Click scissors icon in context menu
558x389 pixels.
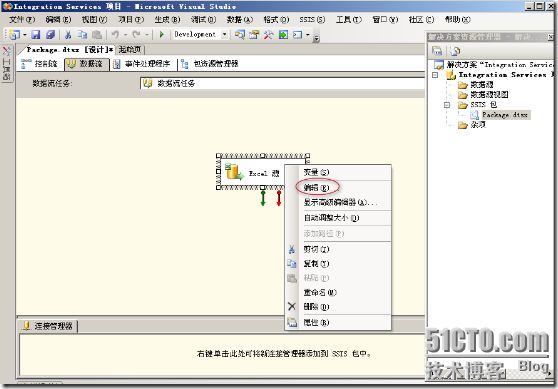[x=292, y=249]
